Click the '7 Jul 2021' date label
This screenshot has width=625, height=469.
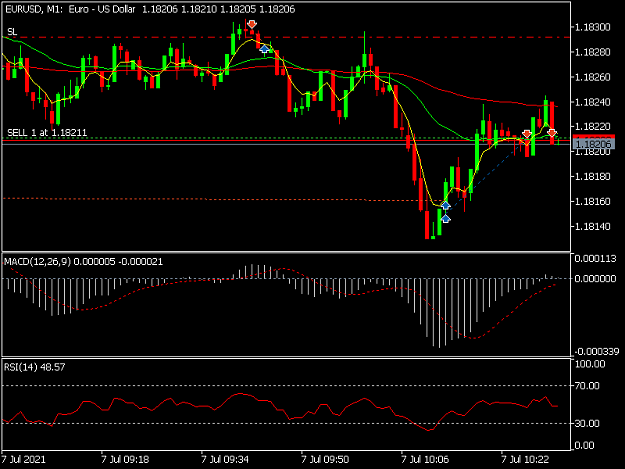point(24,459)
